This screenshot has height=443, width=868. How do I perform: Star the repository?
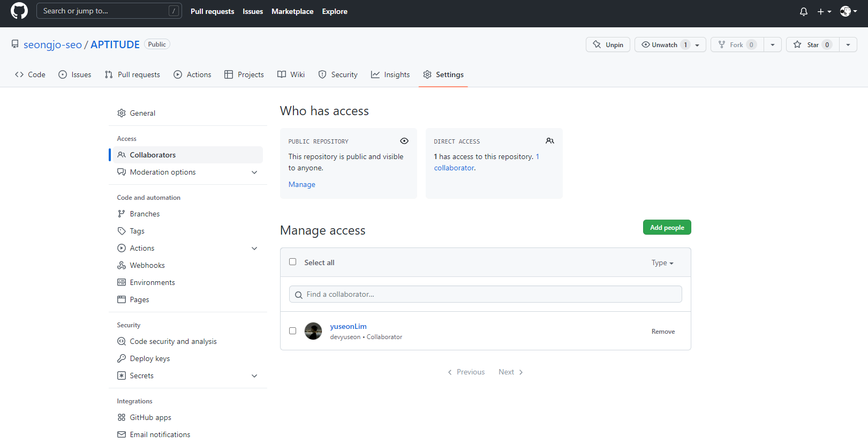tap(812, 44)
